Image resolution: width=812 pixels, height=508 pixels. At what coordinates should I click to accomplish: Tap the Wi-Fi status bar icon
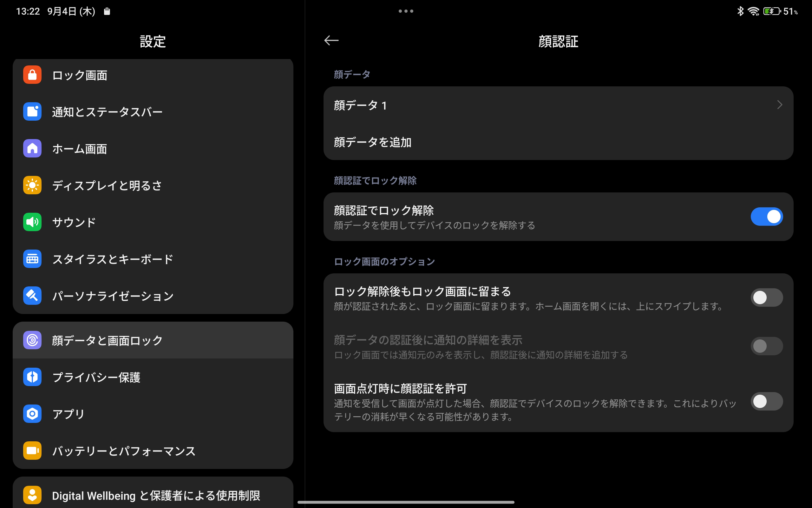coord(754,11)
